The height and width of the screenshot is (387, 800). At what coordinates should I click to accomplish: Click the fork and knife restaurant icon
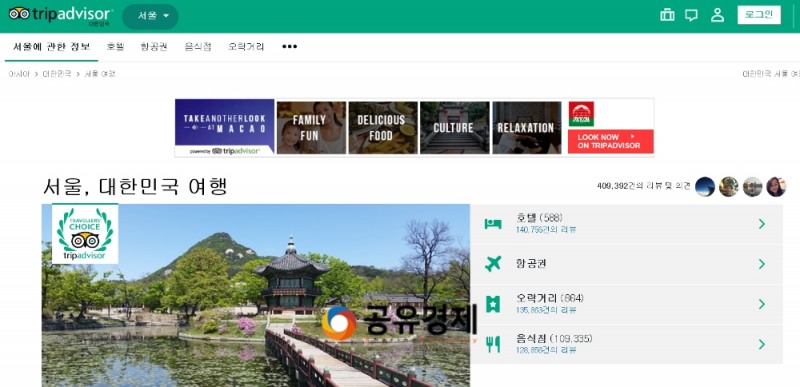(493, 345)
